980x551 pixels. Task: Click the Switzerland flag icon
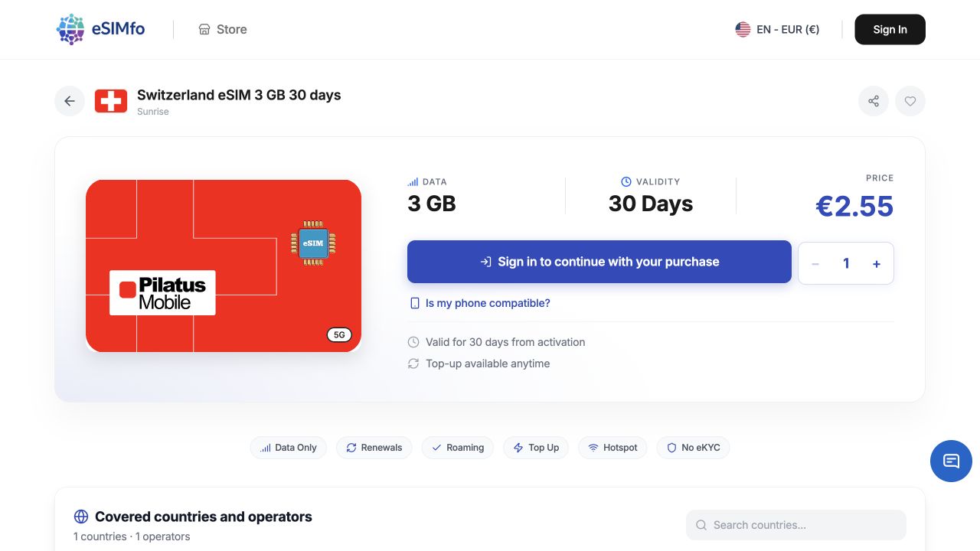click(x=111, y=101)
